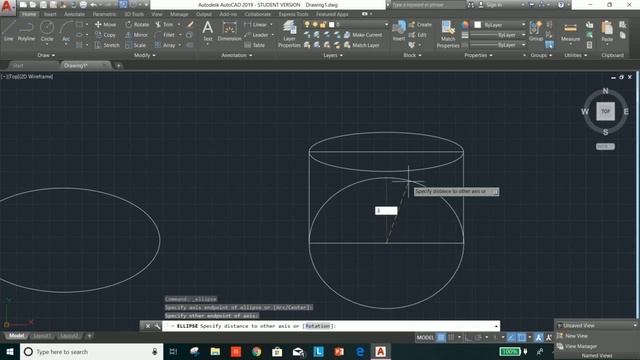Click the Stretch tool
The height and width of the screenshot is (360, 640).
click(107, 45)
